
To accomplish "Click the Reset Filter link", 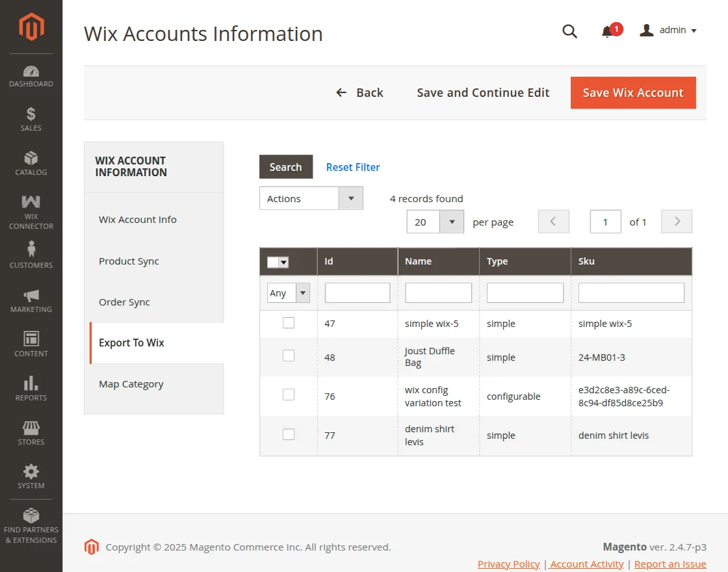I will [x=353, y=167].
